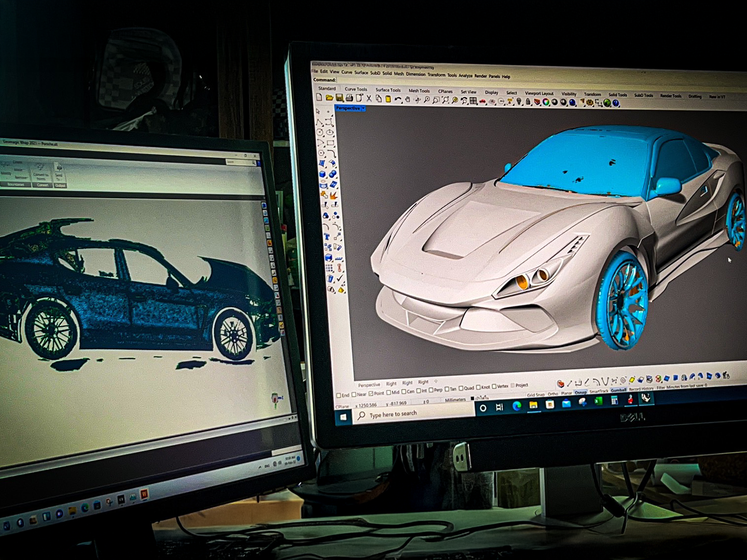Select the Pan view hand tool
The width and height of the screenshot is (747, 560).
pyautogui.click(x=407, y=99)
